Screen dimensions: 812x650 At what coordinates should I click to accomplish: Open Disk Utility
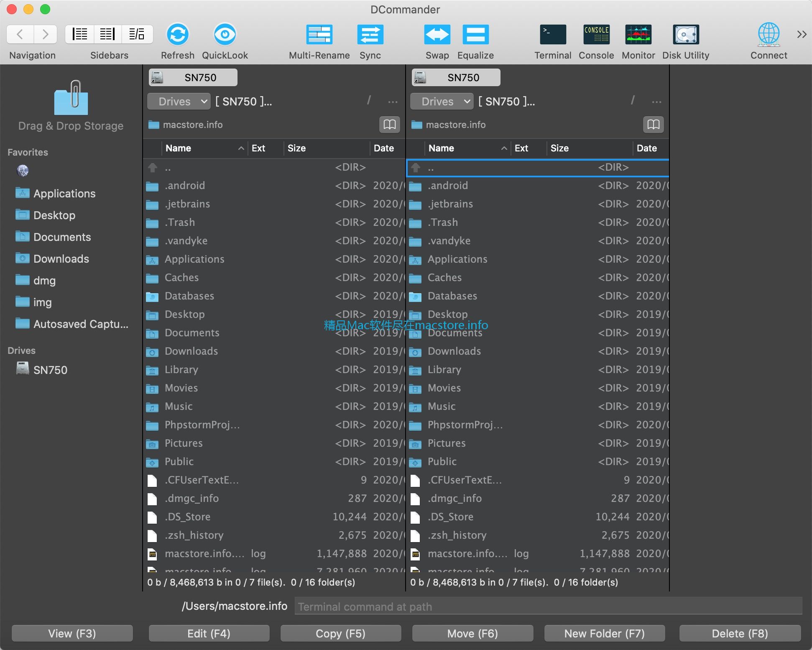coord(686,34)
